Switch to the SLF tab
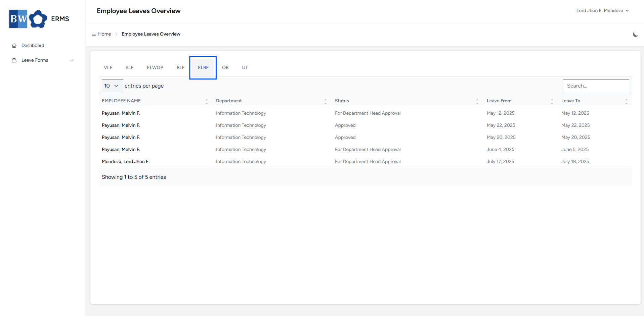 pos(130,68)
